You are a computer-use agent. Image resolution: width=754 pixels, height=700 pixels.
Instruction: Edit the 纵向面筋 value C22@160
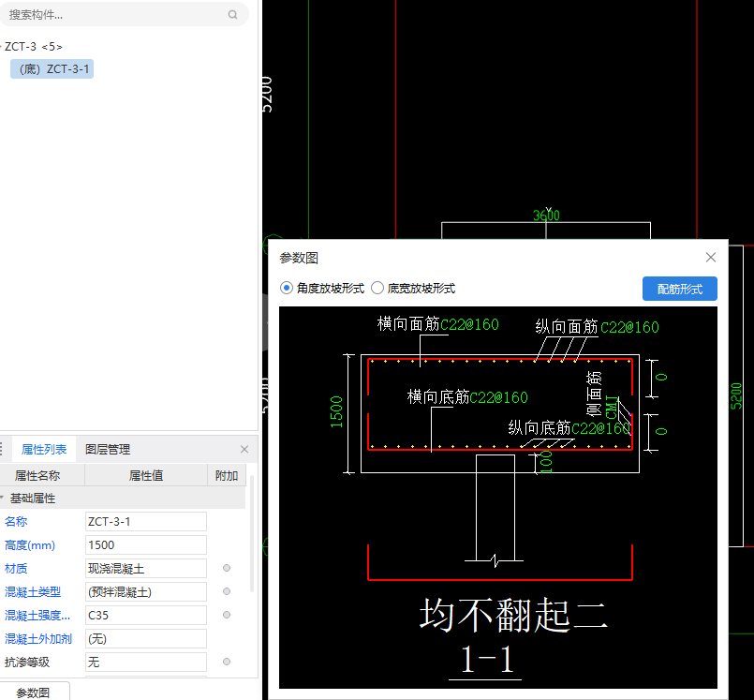click(629, 328)
